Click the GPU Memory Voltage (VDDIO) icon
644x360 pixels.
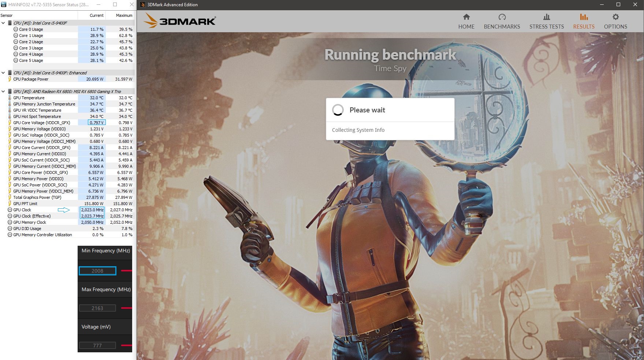coord(10,129)
